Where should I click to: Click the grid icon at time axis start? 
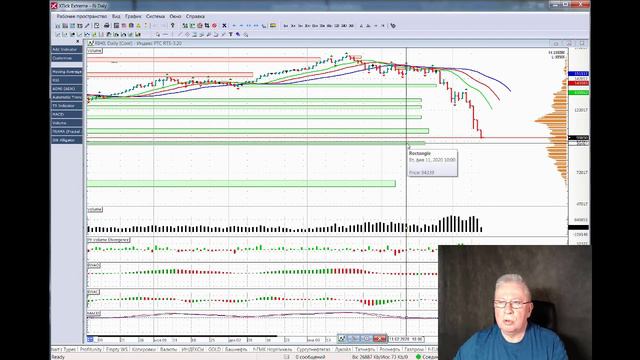90,339
